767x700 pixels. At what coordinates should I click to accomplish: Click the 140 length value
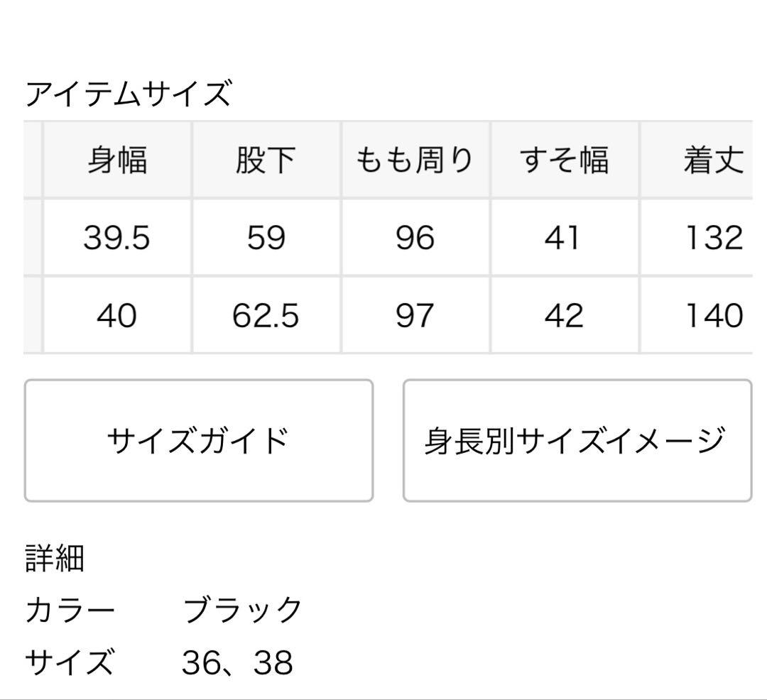(712, 318)
